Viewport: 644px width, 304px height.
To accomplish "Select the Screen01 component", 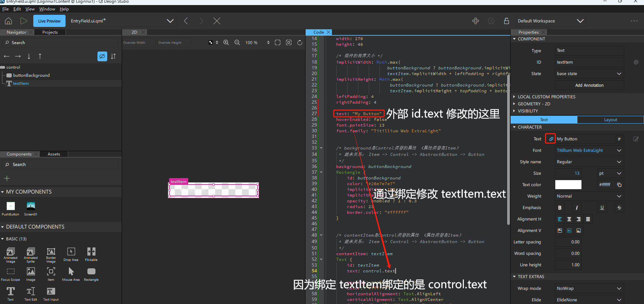I will pos(31,209).
